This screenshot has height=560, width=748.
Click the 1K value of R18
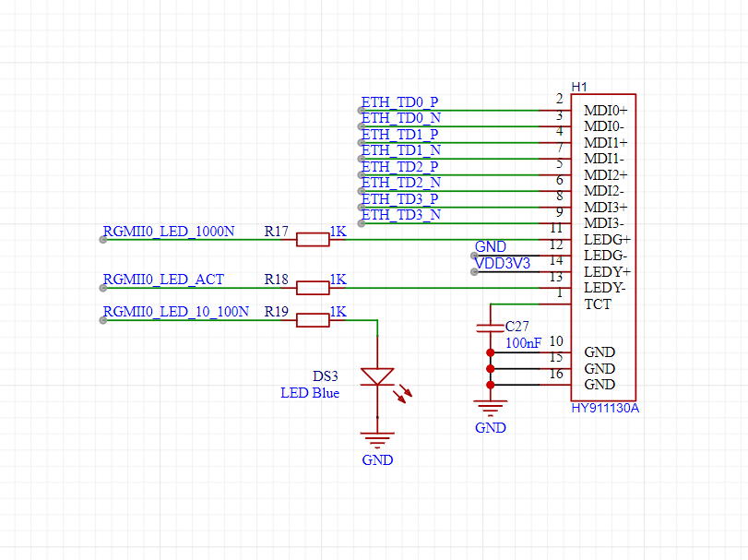pos(338,280)
